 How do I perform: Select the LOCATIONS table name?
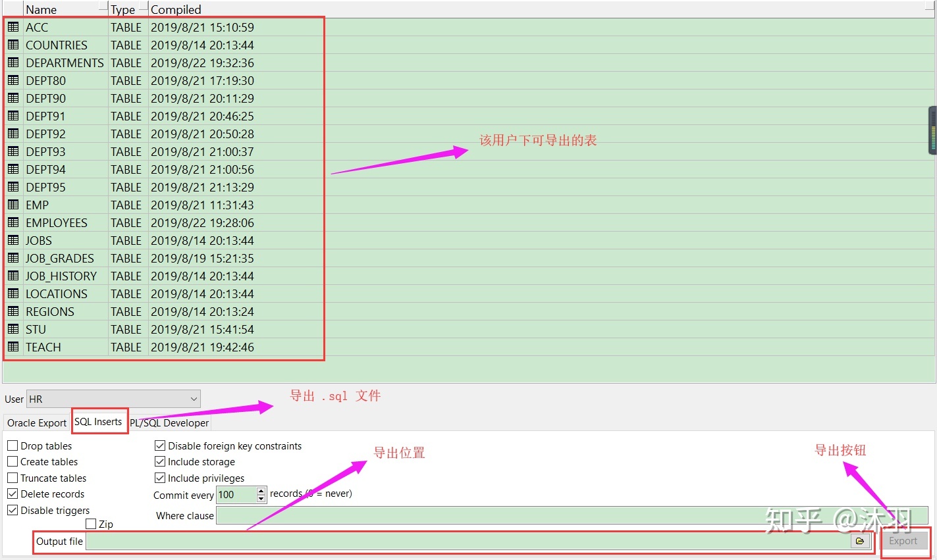click(57, 293)
